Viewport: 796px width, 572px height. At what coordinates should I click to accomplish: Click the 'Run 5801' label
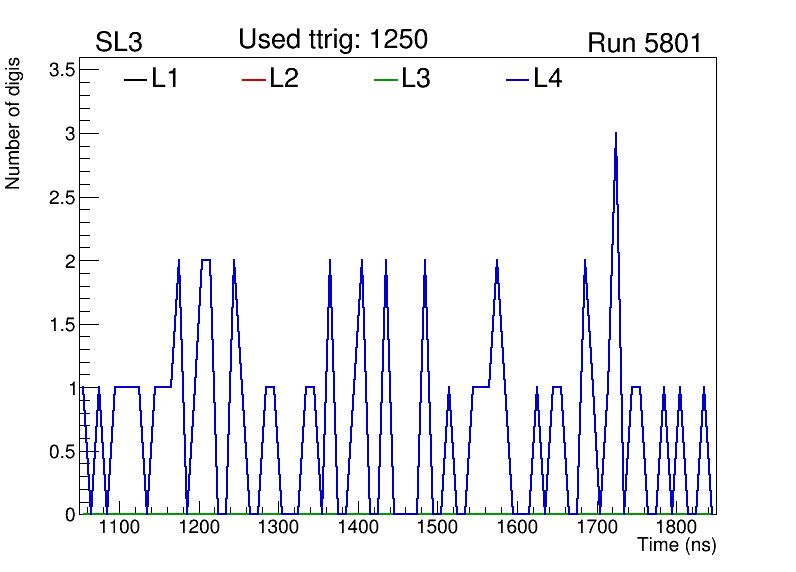(644, 43)
